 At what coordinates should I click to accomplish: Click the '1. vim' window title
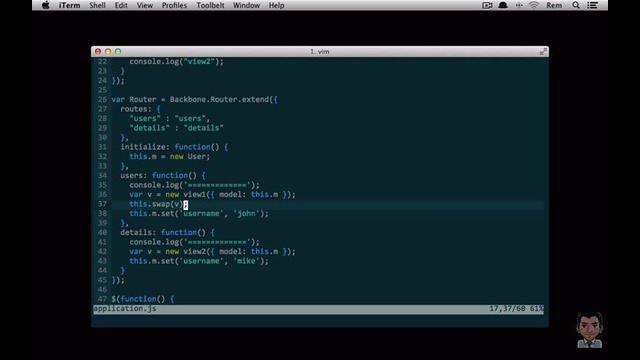tap(320, 51)
